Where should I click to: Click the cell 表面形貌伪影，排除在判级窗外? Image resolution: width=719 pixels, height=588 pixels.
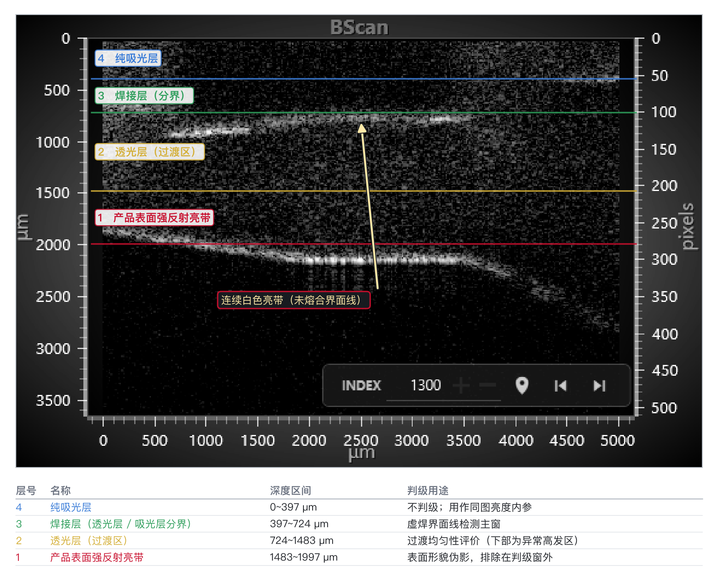tap(480, 557)
